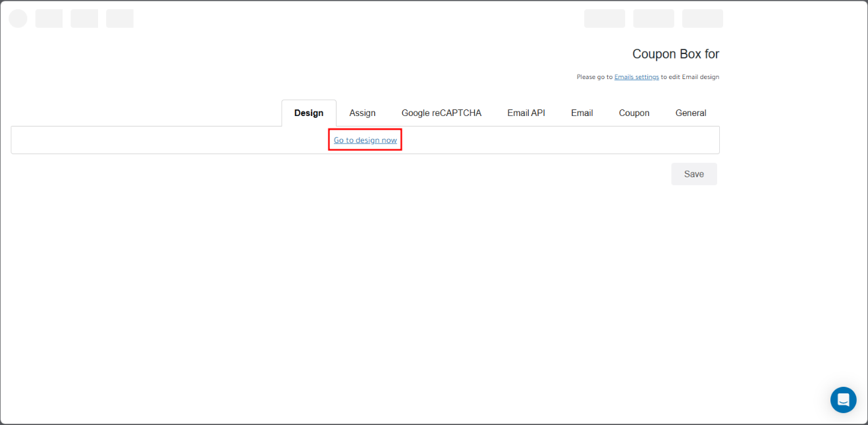This screenshot has width=868, height=425.
Task: Open the Email tab
Action: 582,113
